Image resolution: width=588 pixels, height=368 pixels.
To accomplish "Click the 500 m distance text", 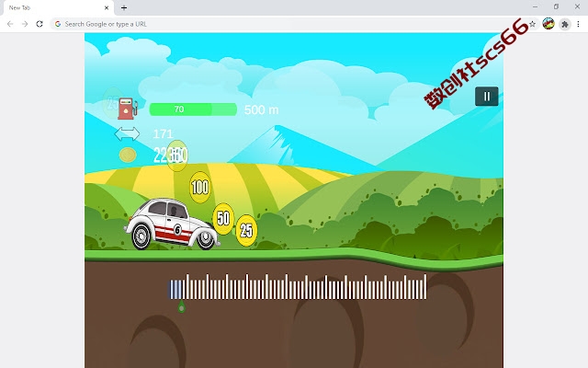I will click(x=261, y=110).
